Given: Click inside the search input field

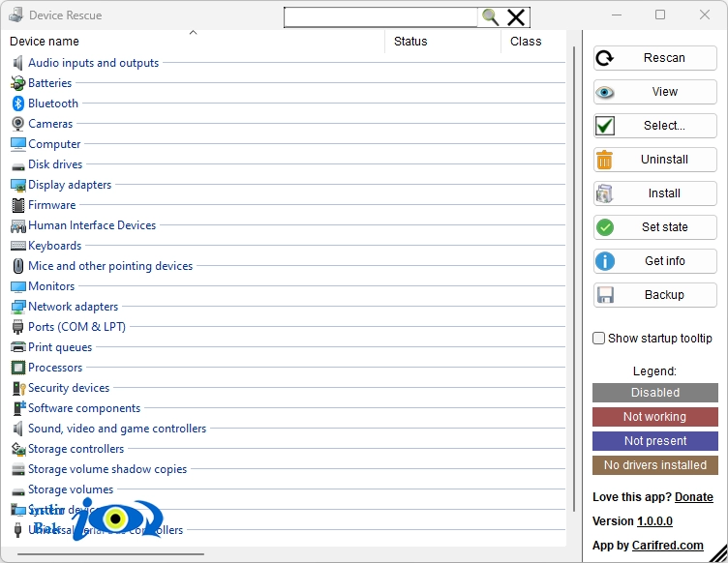Looking at the screenshot, I should [x=380, y=17].
